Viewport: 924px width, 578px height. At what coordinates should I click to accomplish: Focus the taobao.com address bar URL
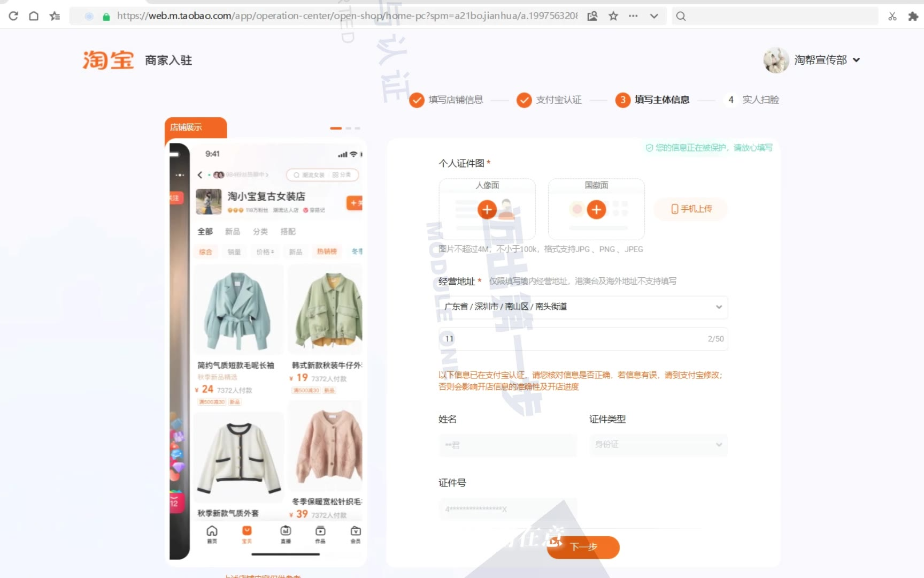(x=347, y=16)
